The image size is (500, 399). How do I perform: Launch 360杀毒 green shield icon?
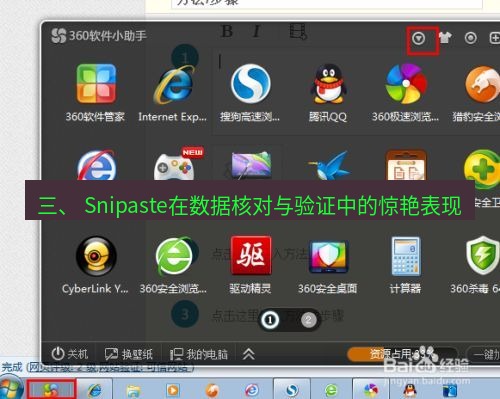point(483,255)
